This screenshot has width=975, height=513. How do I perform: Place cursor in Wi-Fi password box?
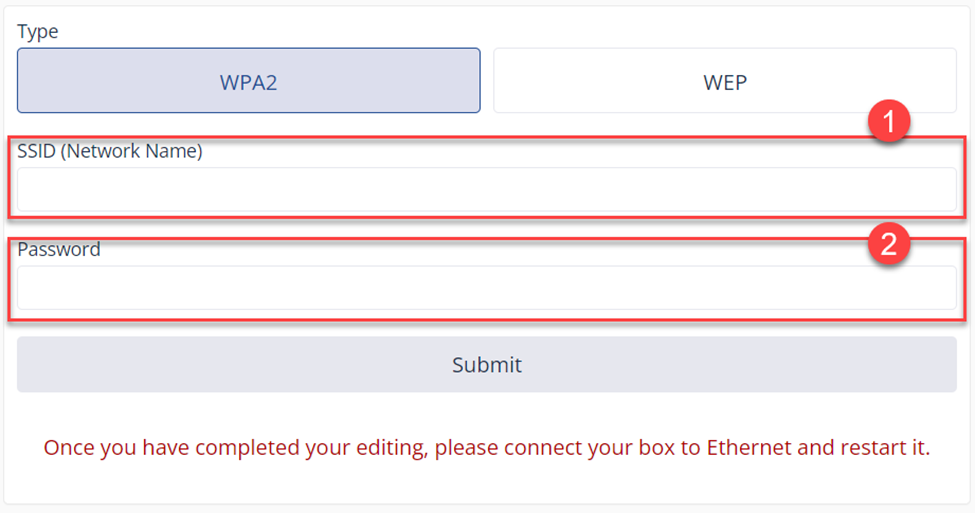click(x=486, y=288)
